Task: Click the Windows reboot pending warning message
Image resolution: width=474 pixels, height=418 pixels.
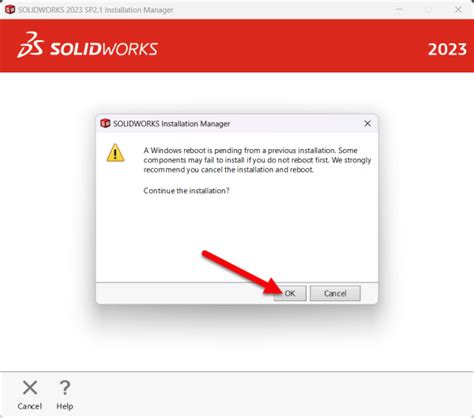Action: [x=257, y=160]
